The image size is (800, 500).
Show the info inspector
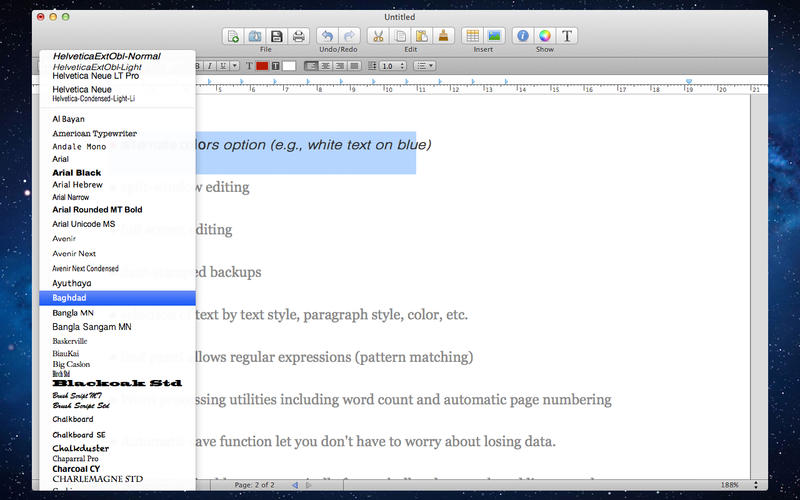tap(523, 36)
